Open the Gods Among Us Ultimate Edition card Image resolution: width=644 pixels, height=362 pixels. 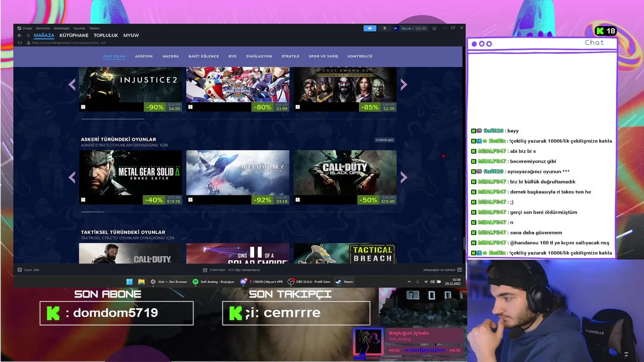point(345,89)
